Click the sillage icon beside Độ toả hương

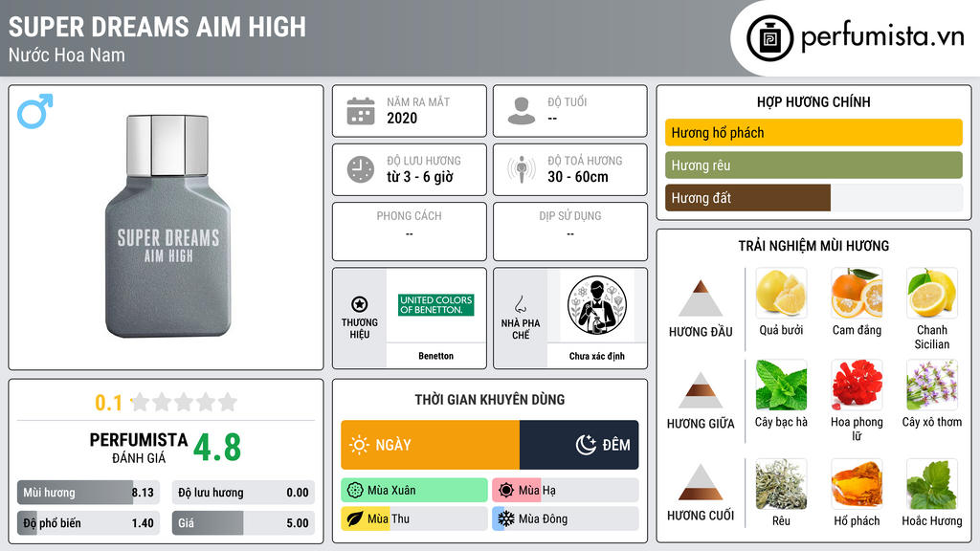(x=522, y=169)
